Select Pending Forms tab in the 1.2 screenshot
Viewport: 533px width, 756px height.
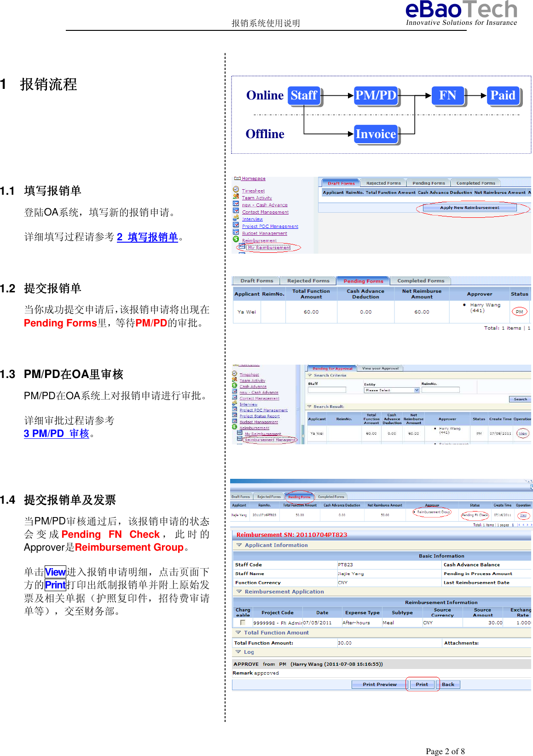coord(363,281)
